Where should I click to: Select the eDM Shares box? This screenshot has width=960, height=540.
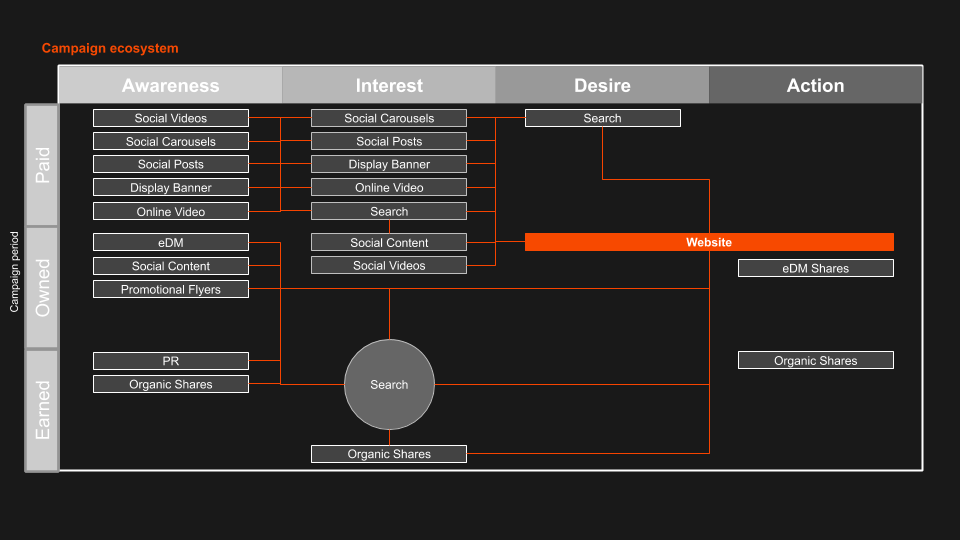point(816,268)
